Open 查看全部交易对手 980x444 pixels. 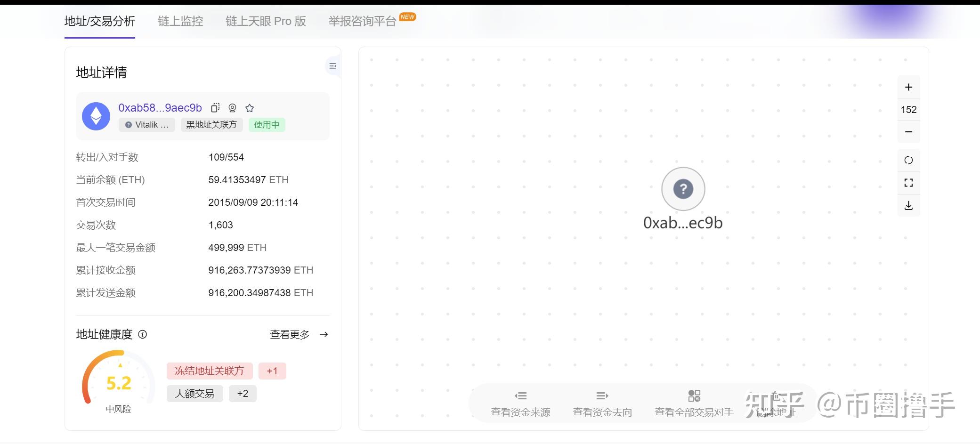(x=694, y=404)
